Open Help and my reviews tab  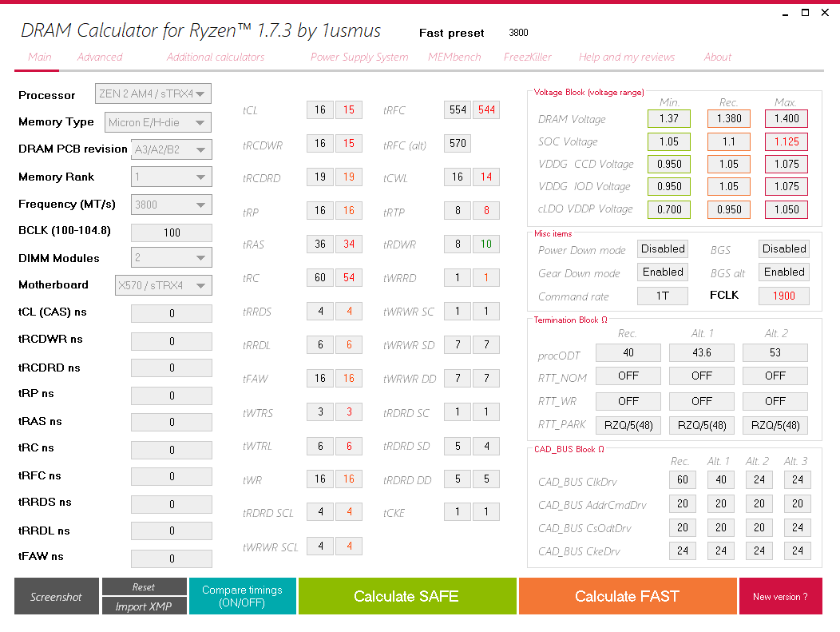pyautogui.click(x=627, y=57)
